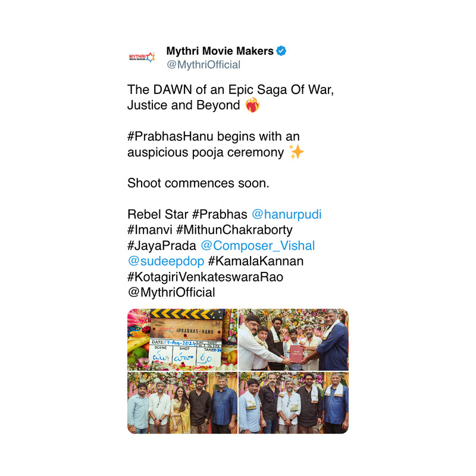Image resolution: width=476 pixels, height=476 pixels.
Task: Open the @hanurpudi mention link
Action: [x=287, y=214]
